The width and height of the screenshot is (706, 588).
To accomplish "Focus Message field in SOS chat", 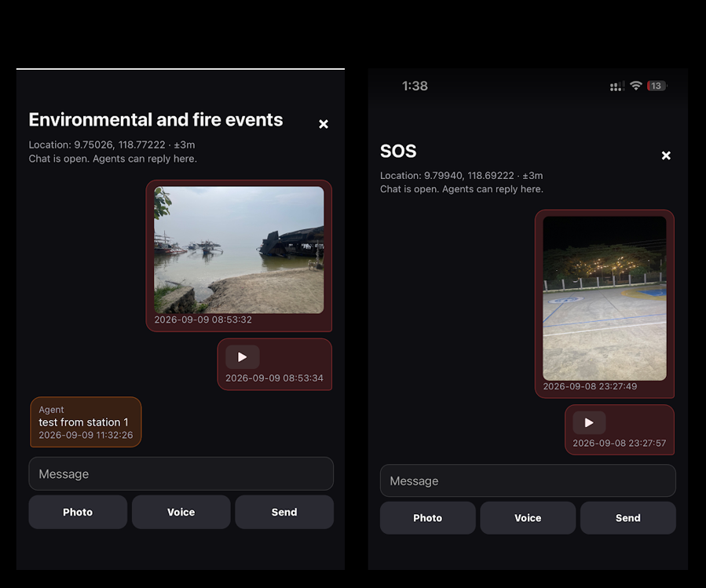I will [x=528, y=481].
